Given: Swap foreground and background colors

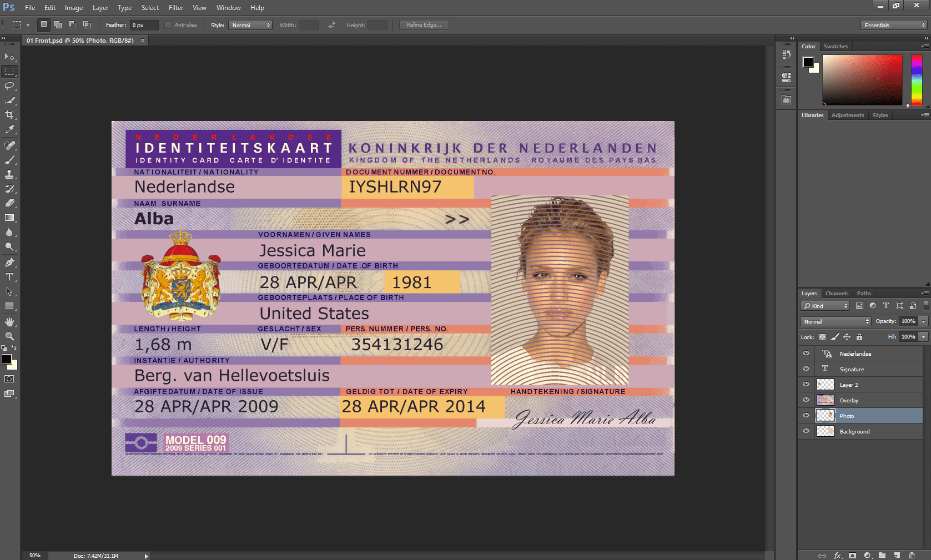Looking at the screenshot, I should 14,348.
